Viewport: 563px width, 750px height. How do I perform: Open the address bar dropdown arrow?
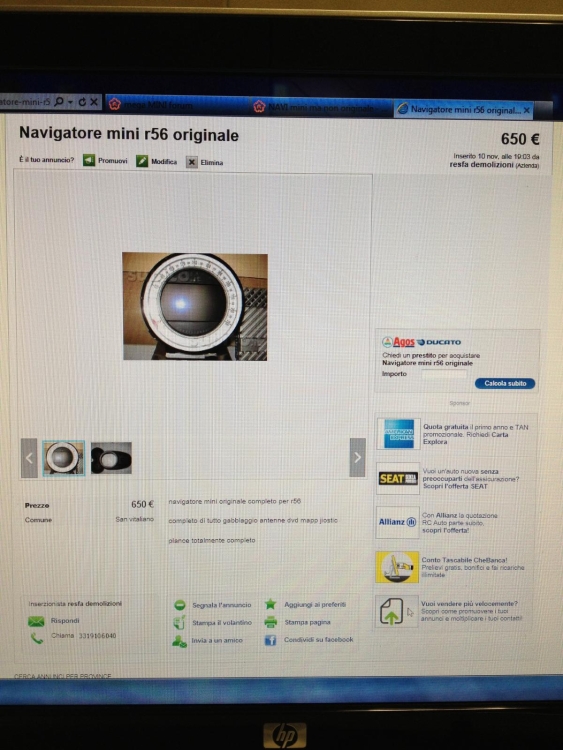tap(70, 102)
